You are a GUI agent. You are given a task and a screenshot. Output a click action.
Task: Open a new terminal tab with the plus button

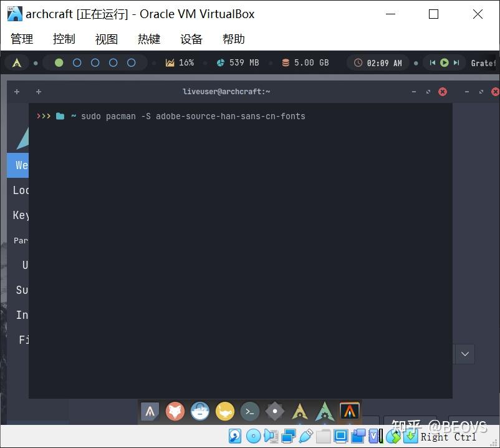pyautogui.click(x=17, y=91)
